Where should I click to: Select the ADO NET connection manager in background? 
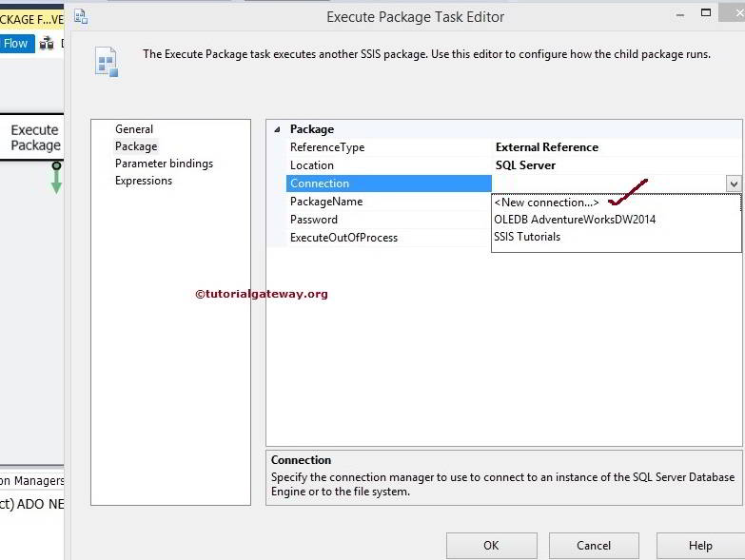click(x=31, y=504)
